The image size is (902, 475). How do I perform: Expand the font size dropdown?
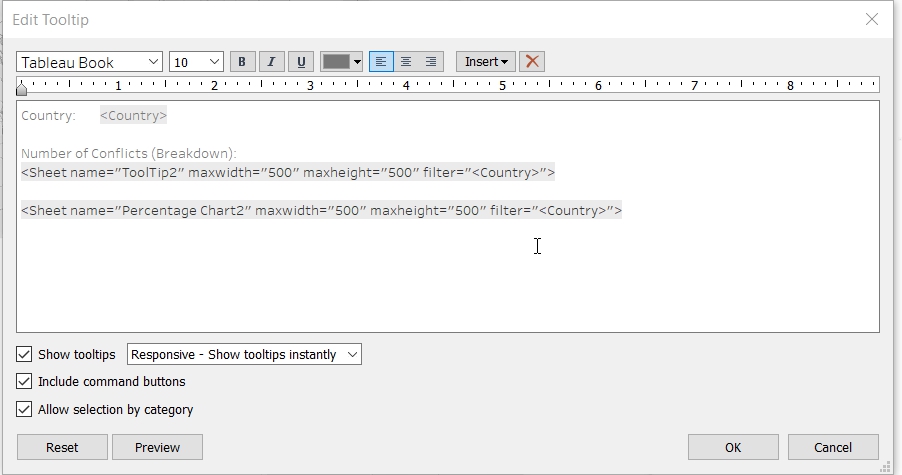point(196,62)
